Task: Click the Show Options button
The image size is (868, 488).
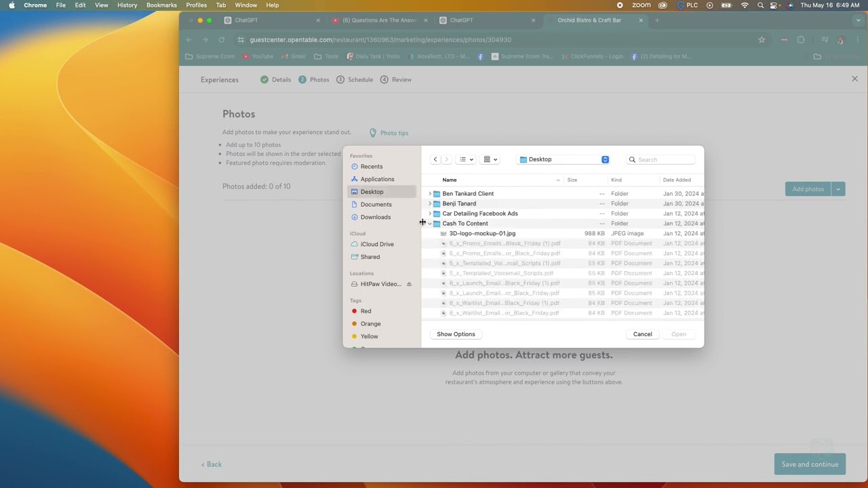Action: (x=456, y=334)
